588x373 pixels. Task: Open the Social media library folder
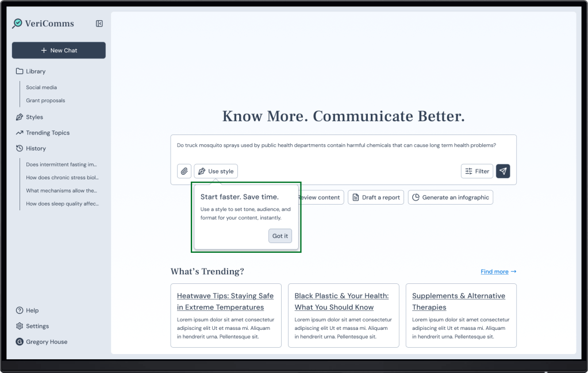(41, 87)
